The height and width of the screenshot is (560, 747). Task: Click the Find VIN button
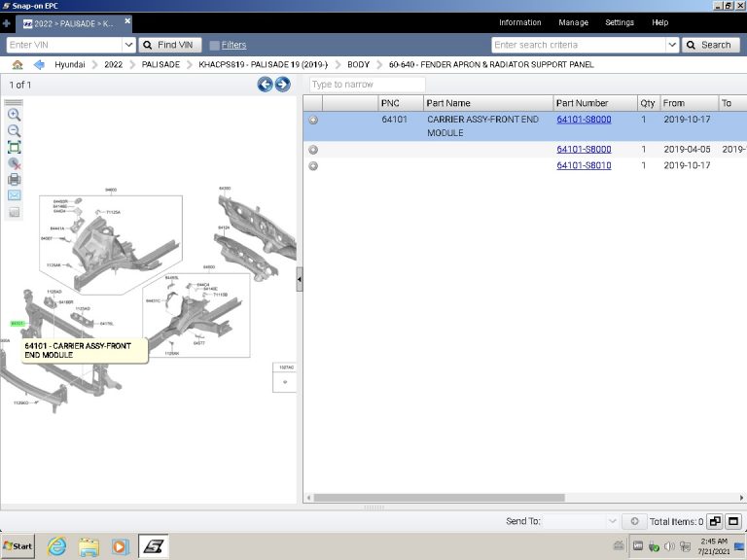pyautogui.click(x=171, y=45)
